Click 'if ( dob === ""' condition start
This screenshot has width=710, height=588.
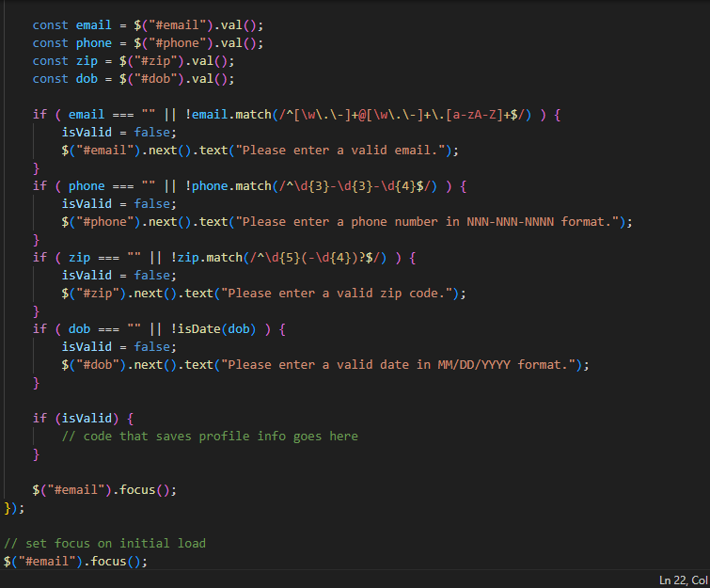87,329
